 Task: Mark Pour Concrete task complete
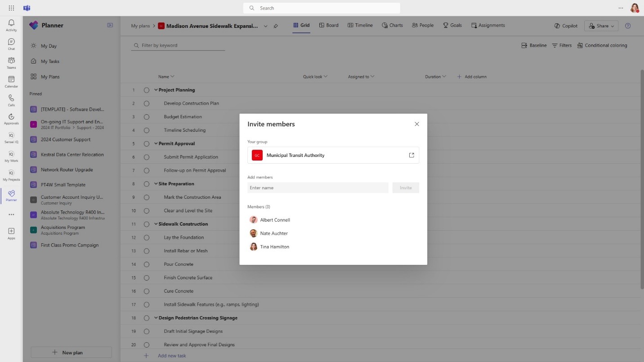tap(147, 264)
